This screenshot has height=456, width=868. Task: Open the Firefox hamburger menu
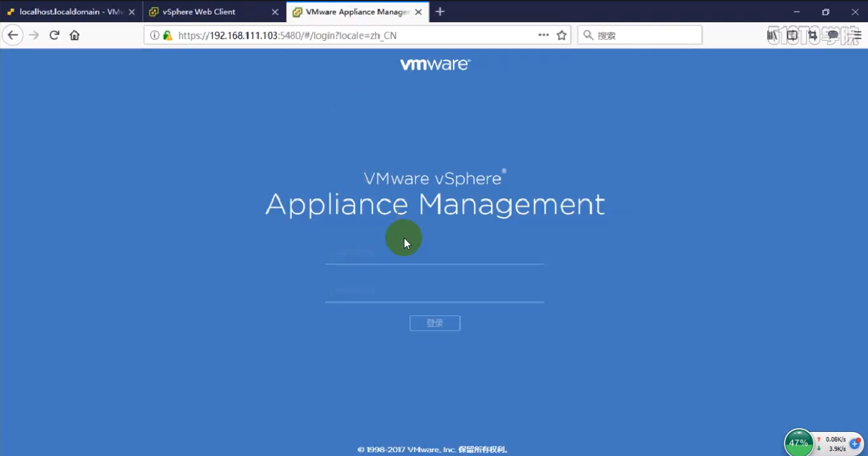point(857,35)
